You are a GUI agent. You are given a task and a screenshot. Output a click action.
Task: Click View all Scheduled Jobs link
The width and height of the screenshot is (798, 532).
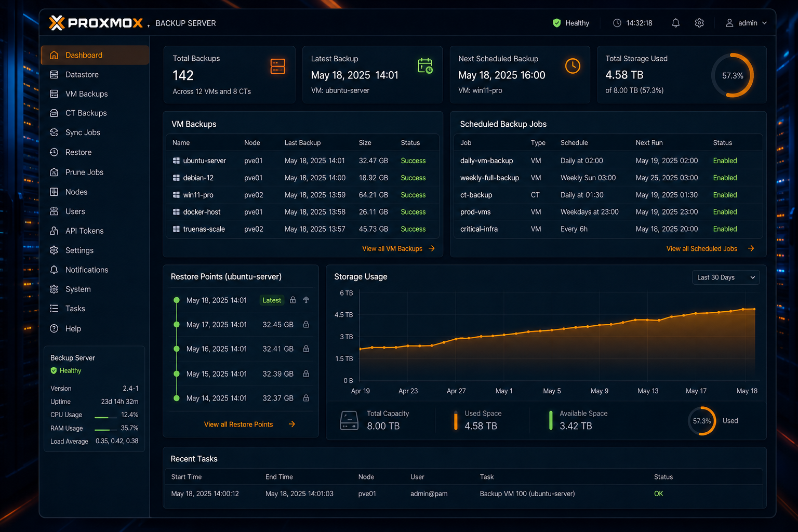click(x=702, y=249)
